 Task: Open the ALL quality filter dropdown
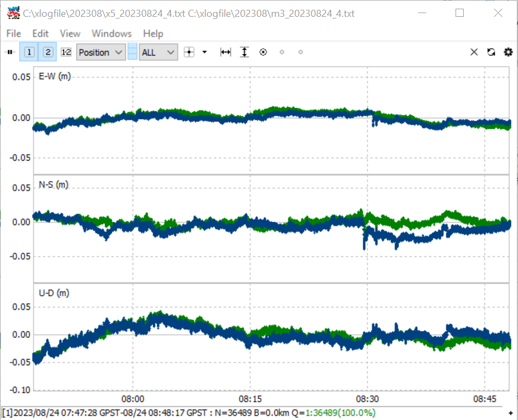(158, 52)
